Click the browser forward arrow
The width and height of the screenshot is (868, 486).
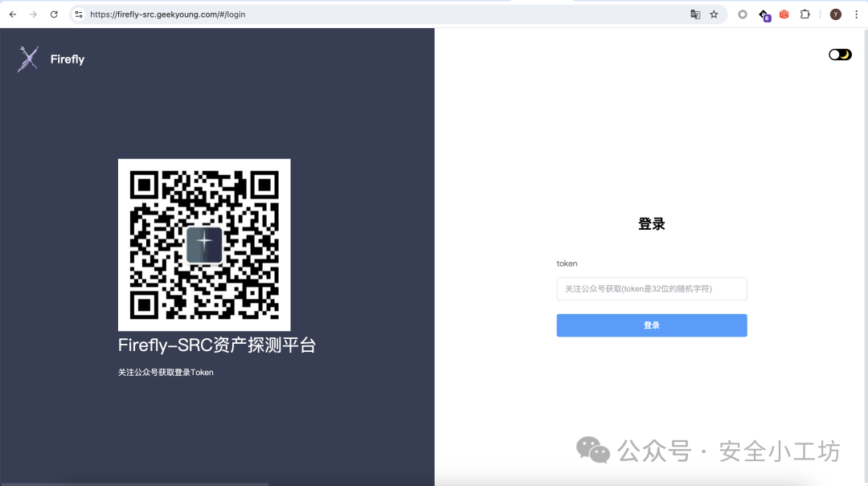click(x=33, y=14)
